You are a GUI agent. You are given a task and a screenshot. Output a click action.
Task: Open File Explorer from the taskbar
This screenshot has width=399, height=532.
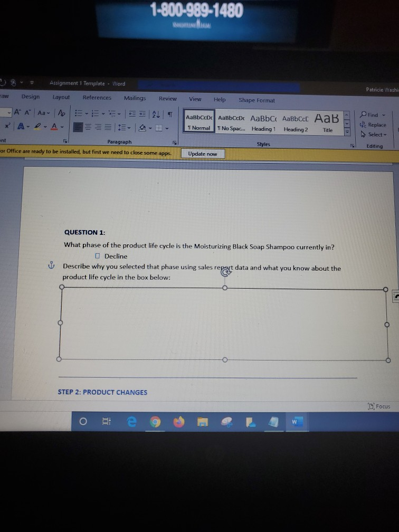(203, 422)
